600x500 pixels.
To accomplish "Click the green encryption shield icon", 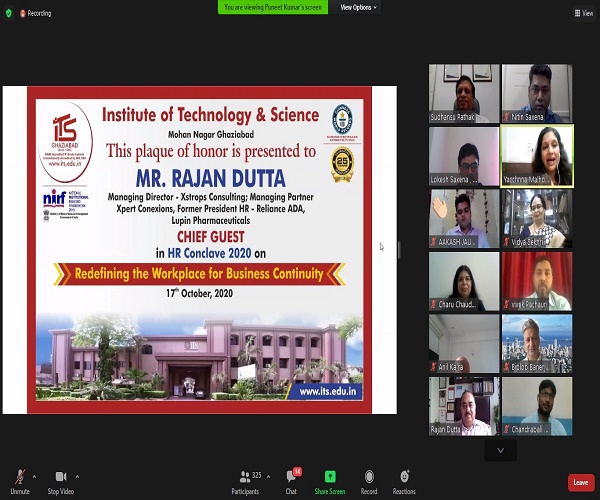I will (9, 13).
